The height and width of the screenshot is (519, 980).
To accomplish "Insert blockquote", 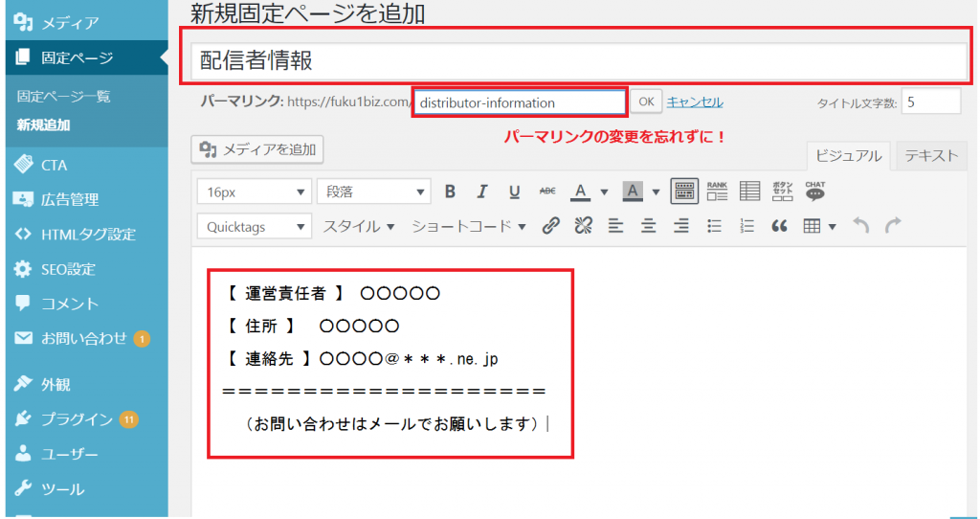I will (x=779, y=226).
